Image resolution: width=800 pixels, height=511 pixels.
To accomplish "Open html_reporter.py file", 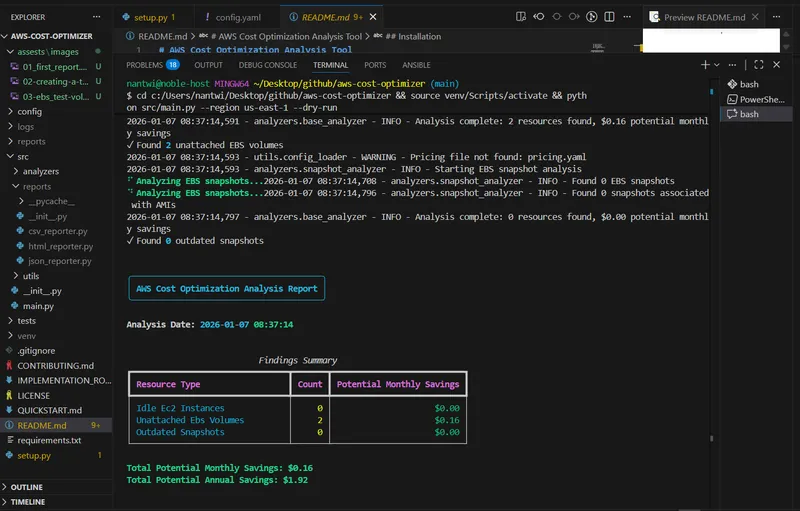I will (61, 246).
